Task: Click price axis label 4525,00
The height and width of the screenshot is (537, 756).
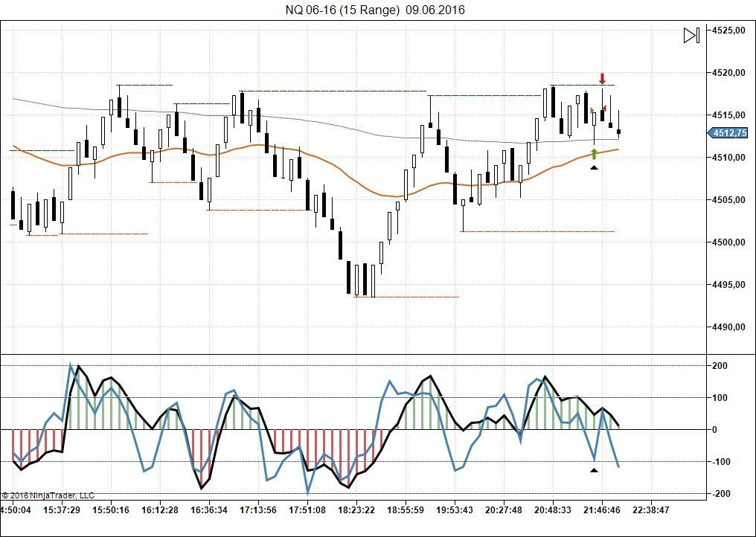Action: click(x=729, y=30)
